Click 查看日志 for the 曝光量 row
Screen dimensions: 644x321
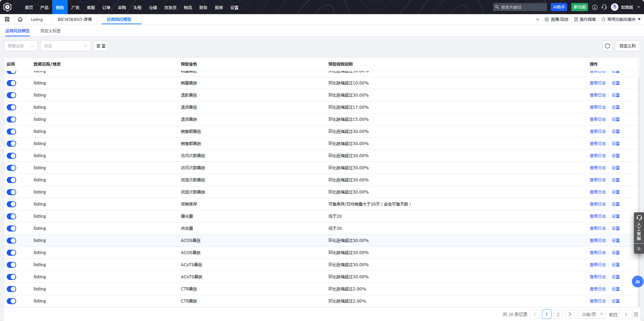point(598,216)
